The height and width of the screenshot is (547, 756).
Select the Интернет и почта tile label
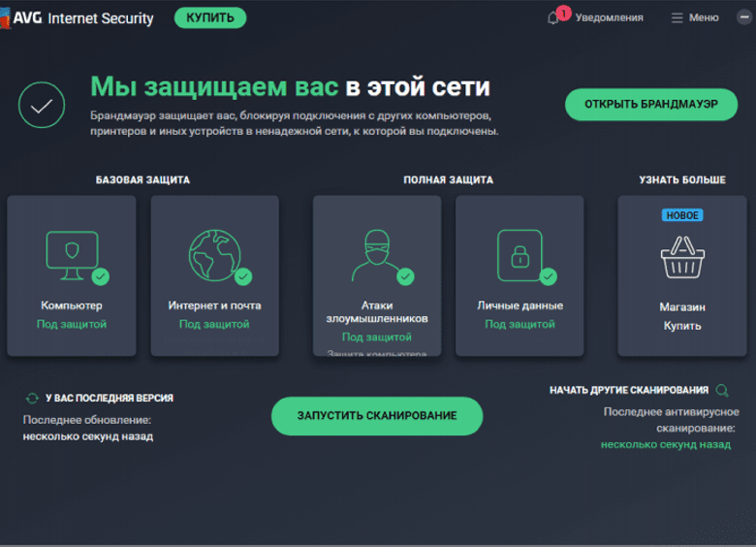tap(214, 306)
